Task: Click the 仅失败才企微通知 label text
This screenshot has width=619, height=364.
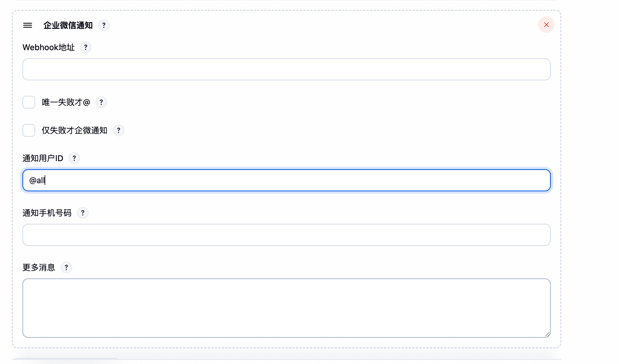Action: pyautogui.click(x=74, y=130)
